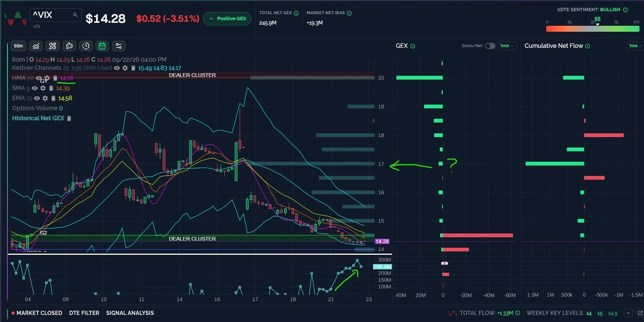Viewport: 644px width, 322px height.
Task: Show Total Net GEX info tooltip
Action: 296,13
